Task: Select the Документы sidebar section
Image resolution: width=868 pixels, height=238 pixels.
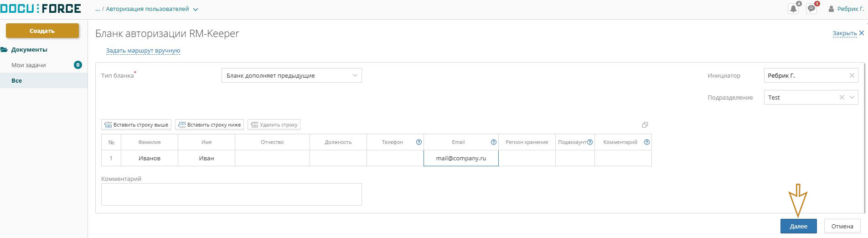Action: point(29,50)
